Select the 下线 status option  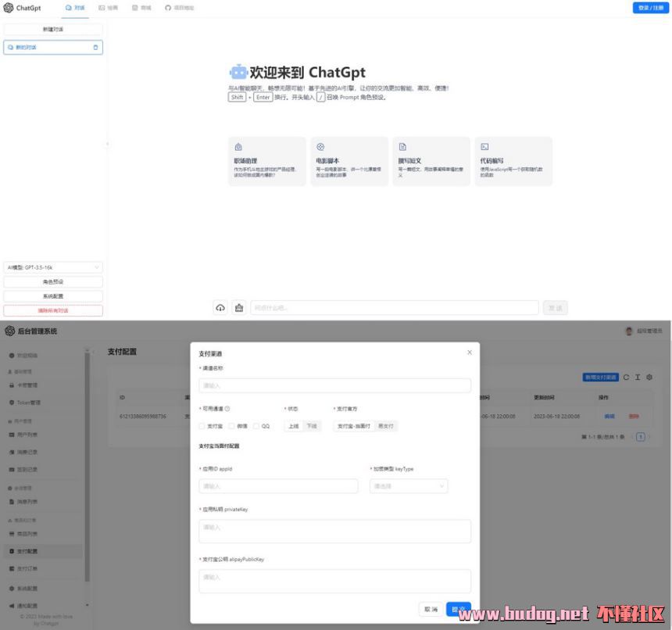coord(312,426)
